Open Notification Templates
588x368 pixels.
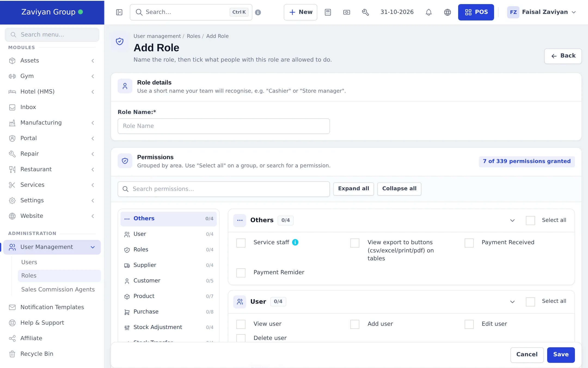[52, 307]
